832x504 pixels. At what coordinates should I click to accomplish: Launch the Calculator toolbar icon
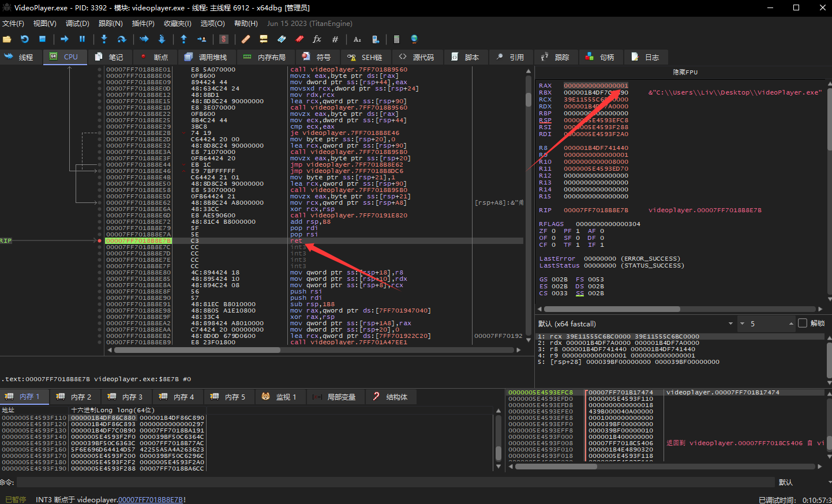tap(396, 39)
